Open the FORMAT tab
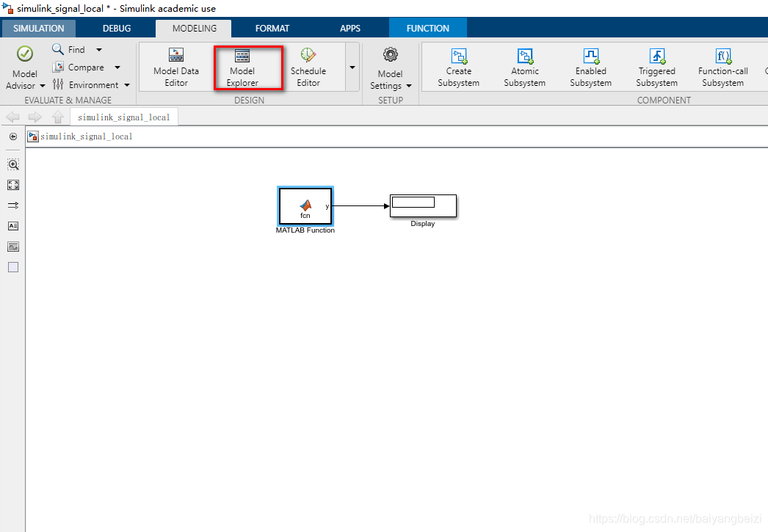768x532 pixels. [x=272, y=29]
